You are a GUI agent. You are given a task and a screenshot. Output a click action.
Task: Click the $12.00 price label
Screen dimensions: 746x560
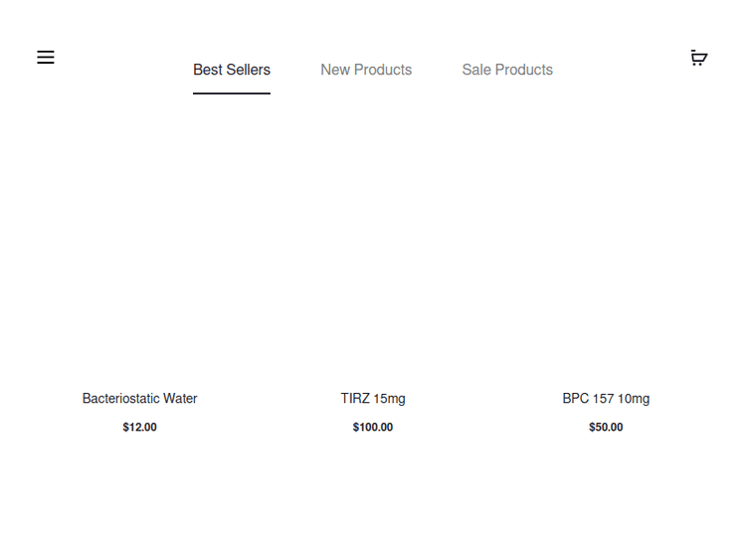coord(139,428)
